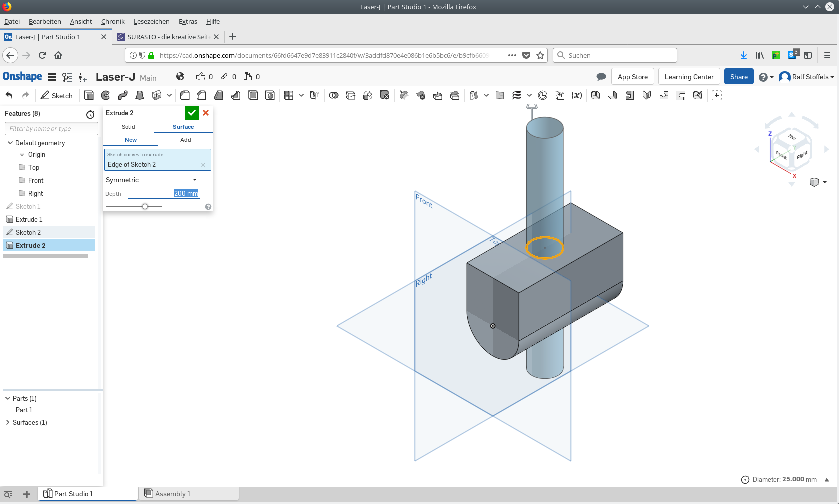The image size is (839, 504).
Task: Select the Helix tool
Action: coord(517,95)
